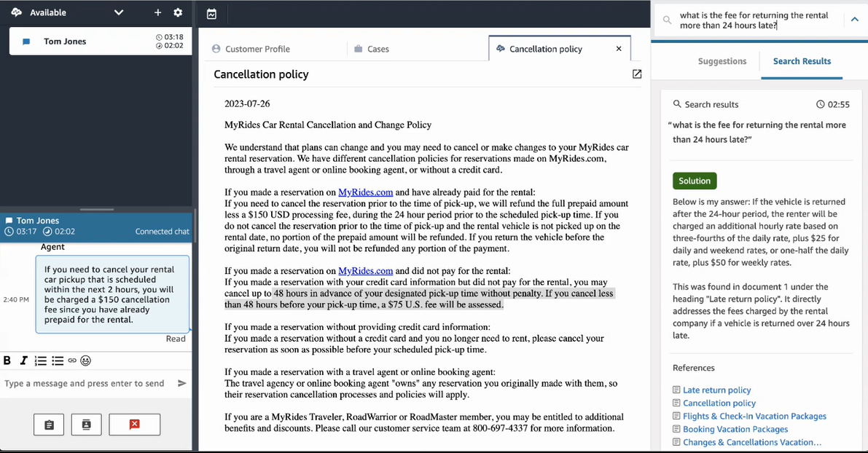Insert a hyperlink using the link icon
868x453 pixels.
(x=72, y=361)
